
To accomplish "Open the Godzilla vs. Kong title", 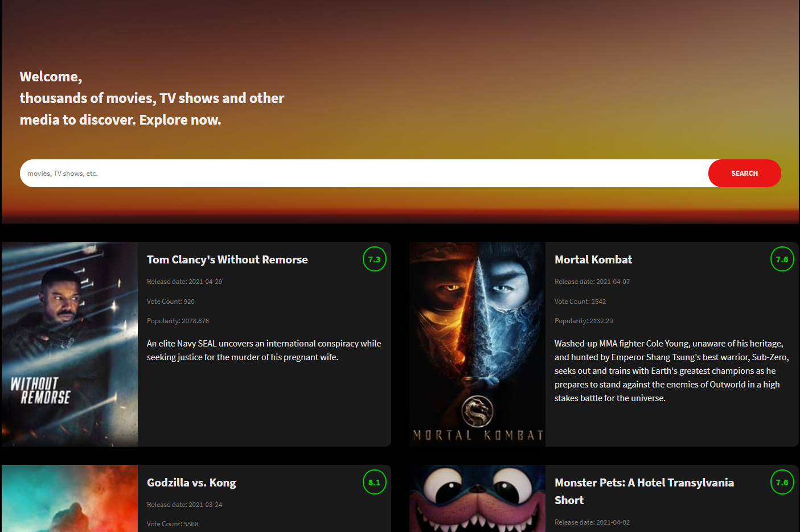I will pyautogui.click(x=191, y=482).
